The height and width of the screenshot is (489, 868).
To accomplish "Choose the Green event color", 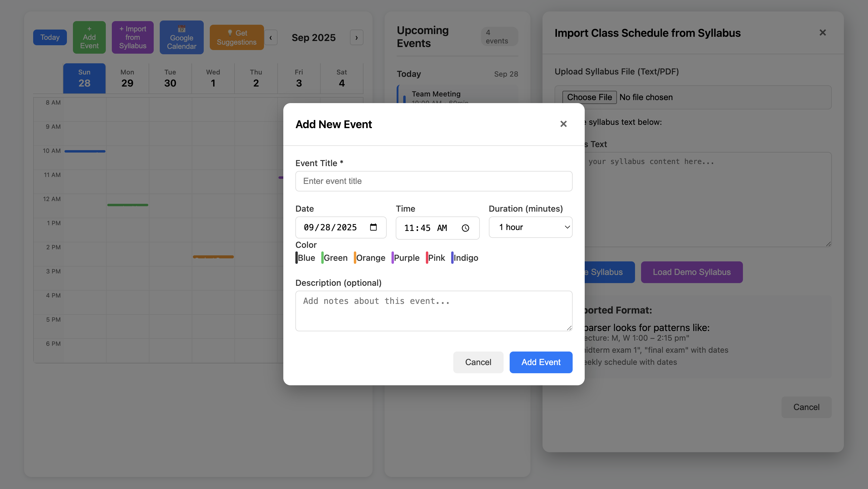I will 335,258.
